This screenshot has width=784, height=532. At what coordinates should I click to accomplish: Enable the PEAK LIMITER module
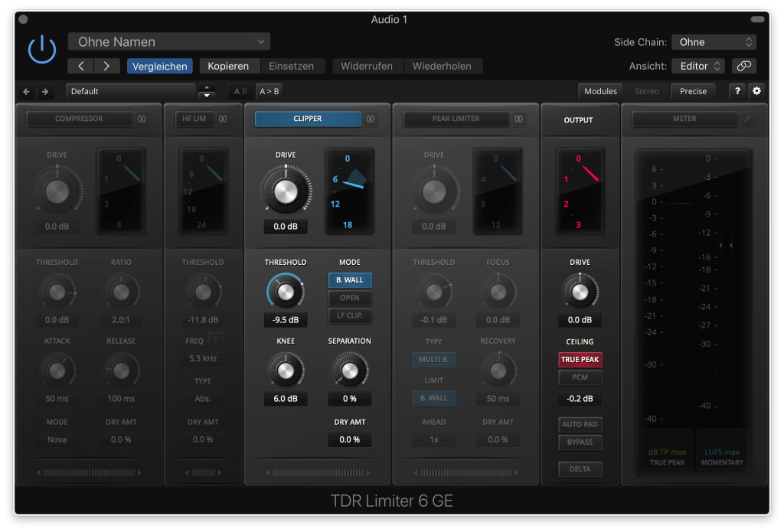pyautogui.click(x=456, y=119)
